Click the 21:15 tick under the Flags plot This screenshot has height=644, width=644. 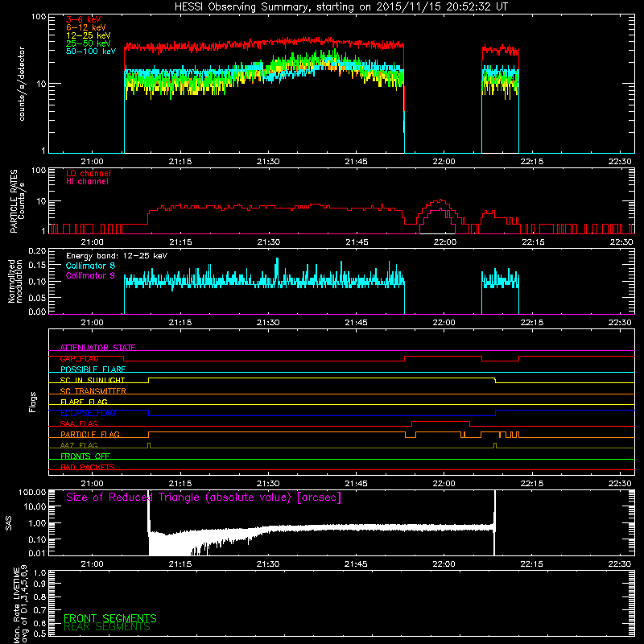tap(180, 484)
